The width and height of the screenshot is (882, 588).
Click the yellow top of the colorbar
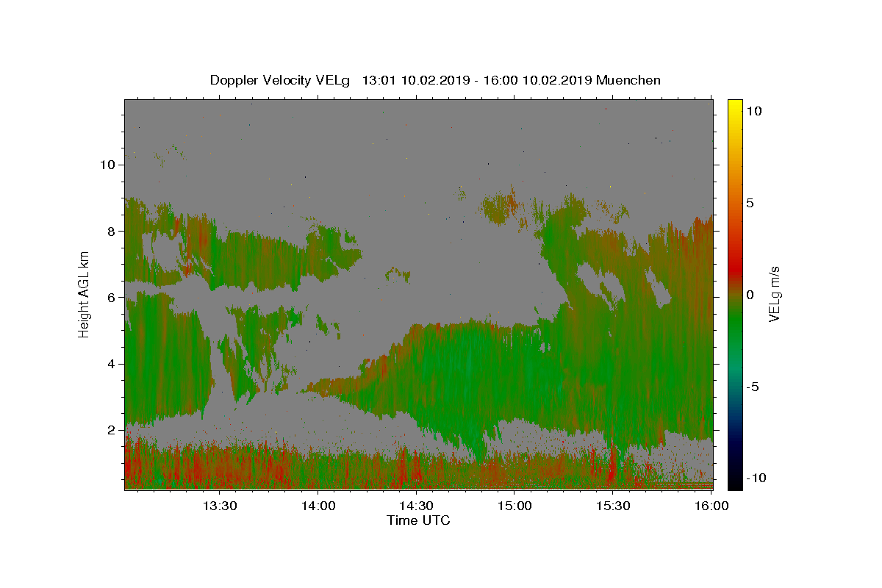click(735, 104)
